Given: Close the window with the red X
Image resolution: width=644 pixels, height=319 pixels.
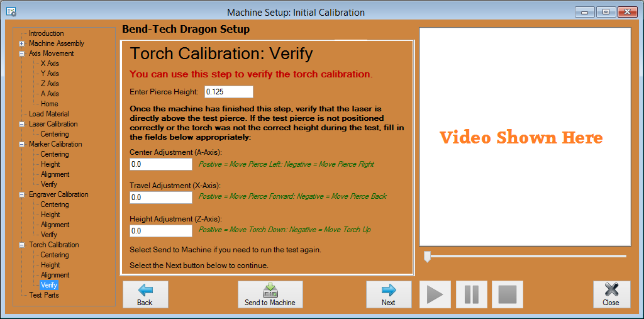Looking at the screenshot, I should tap(628, 12).
